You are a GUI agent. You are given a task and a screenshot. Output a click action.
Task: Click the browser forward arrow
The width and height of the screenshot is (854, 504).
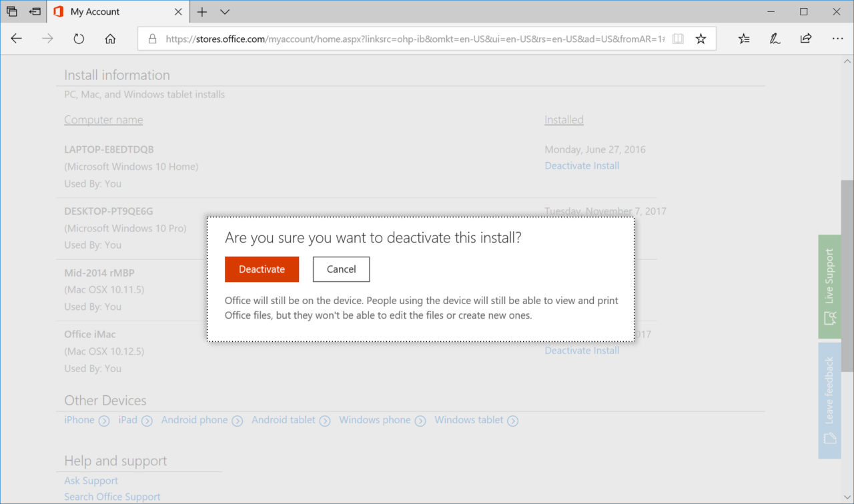tap(47, 39)
